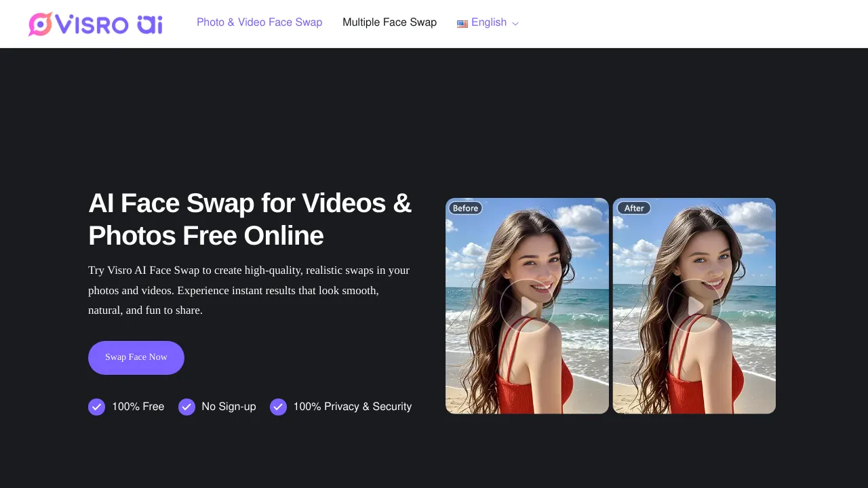Screen dimensions: 868x488
Task: Open the English language dropdown
Action: pos(488,23)
